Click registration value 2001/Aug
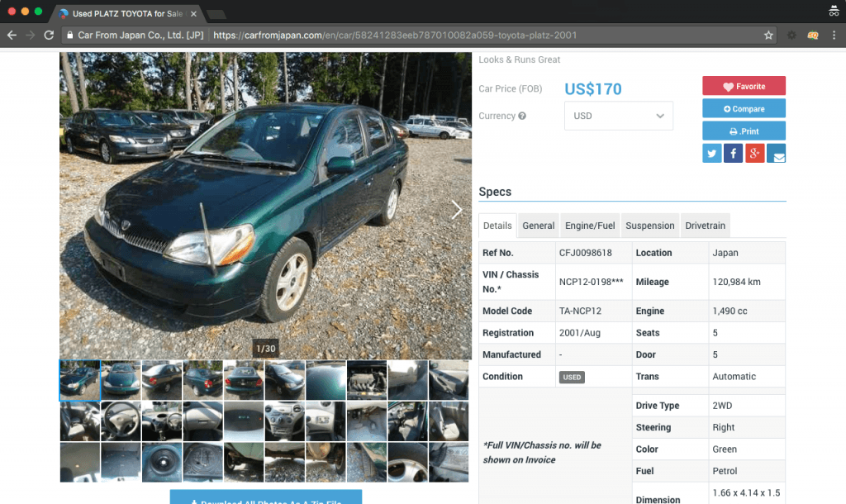Image resolution: width=846 pixels, height=504 pixels. pos(579,333)
